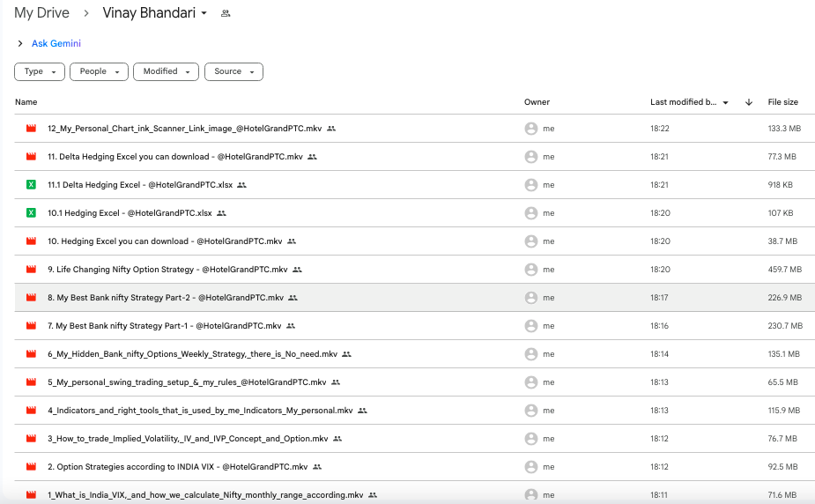This screenshot has height=504, width=815.
Task: Select file 6_My_Hidden_Bank_nifty_Options_Weekly_Strategy
Action: click(192, 354)
